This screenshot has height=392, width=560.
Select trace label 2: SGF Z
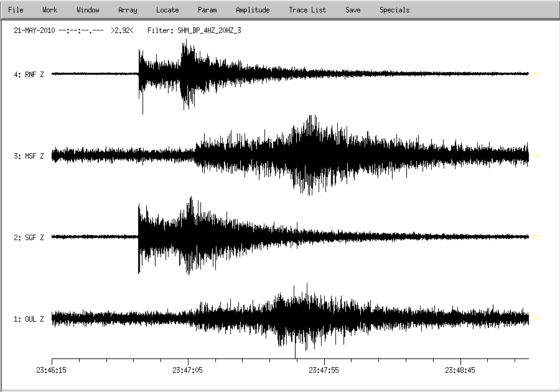click(29, 238)
